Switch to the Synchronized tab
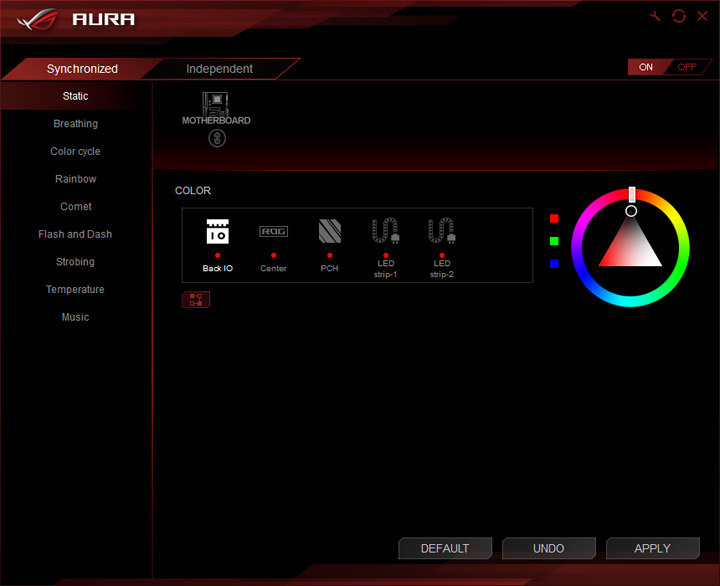The height and width of the screenshot is (586, 720). (82, 69)
